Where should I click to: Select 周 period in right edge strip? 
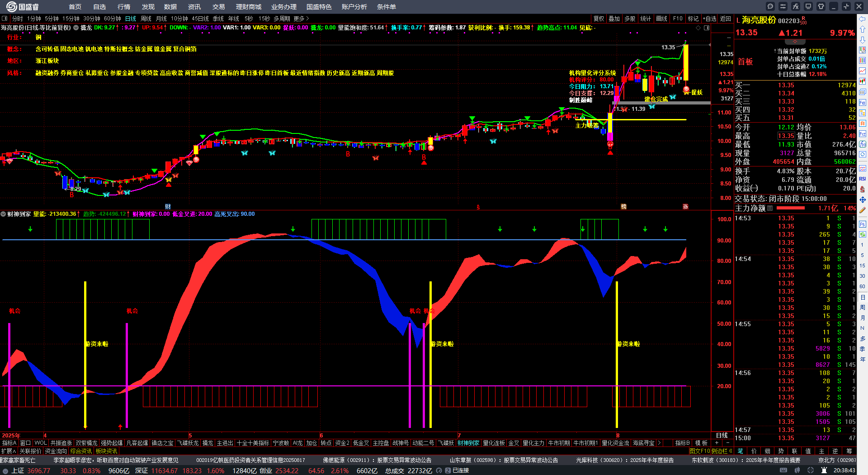[863, 308]
